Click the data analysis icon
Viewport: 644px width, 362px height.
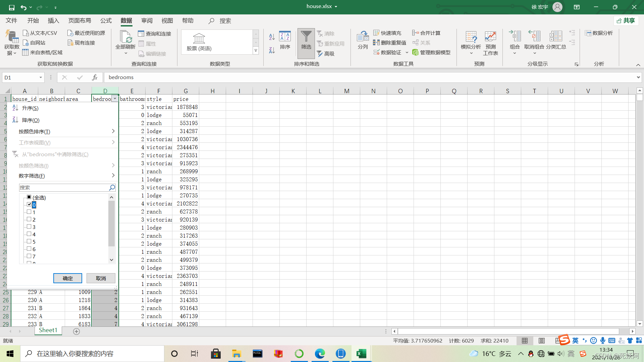pyautogui.click(x=599, y=33)
